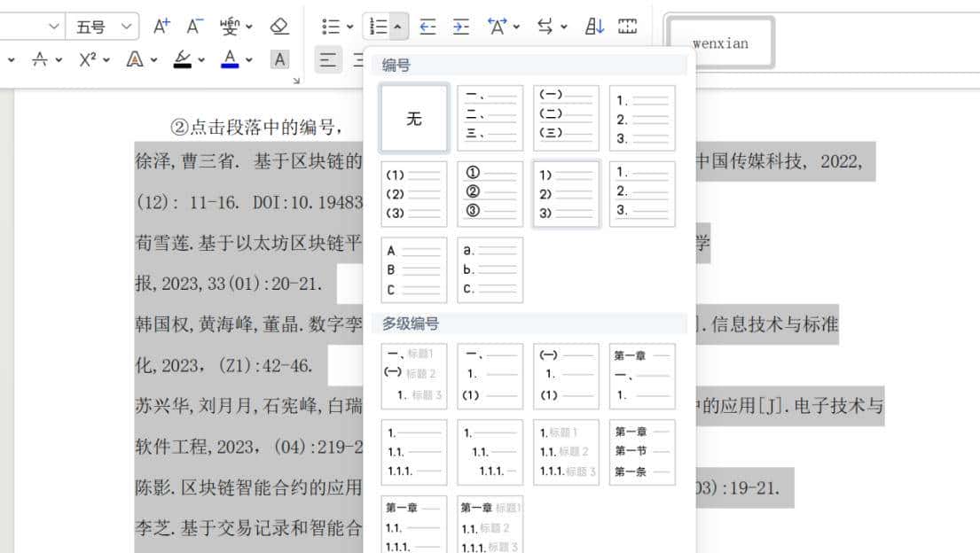Select the 无 (none) numbering option
This screenshot has width=980, height=553.
click(414, 119)
